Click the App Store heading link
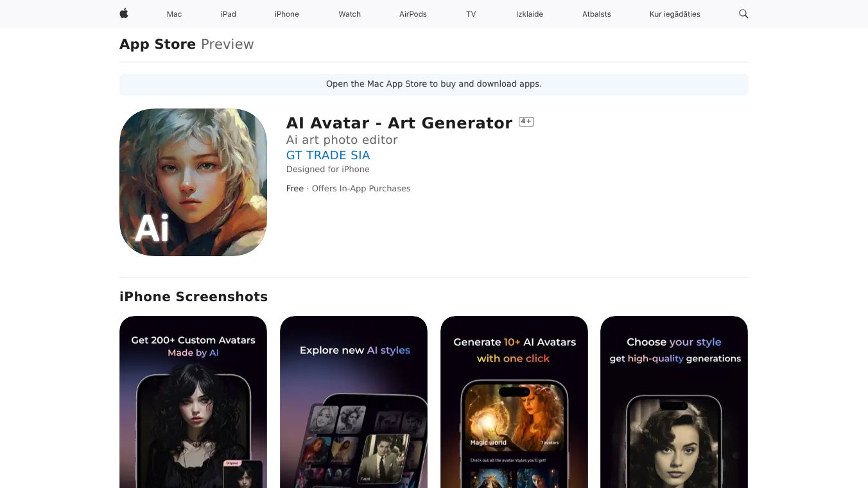This screenshot has height=488, width=868. 157,44
